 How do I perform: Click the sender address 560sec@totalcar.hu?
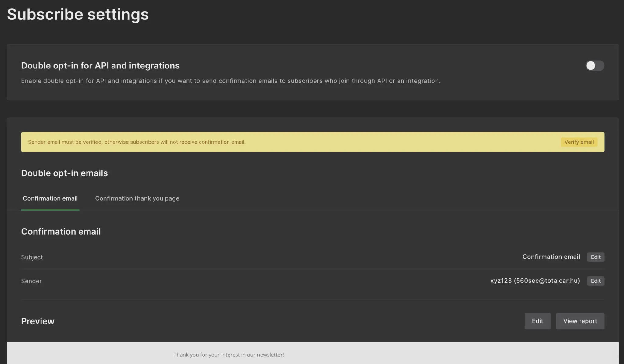coord(547,281)
